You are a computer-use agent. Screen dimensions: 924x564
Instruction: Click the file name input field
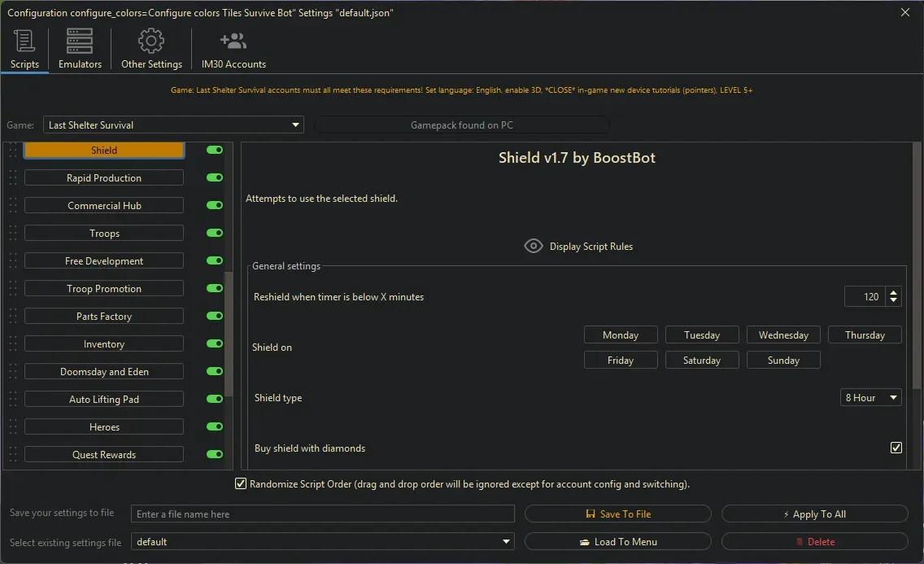322,514
